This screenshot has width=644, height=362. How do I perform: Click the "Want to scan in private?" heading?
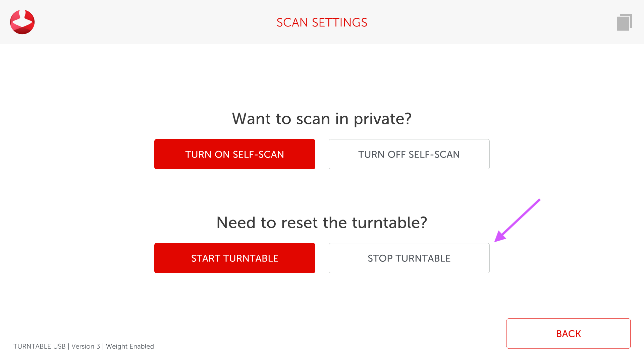click(322, 119)
